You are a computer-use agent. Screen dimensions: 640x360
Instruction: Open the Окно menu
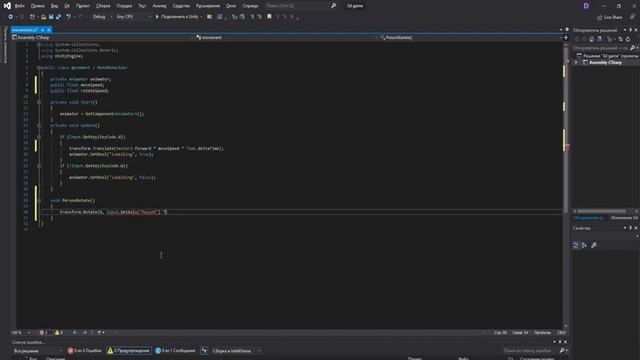(231, 6)
